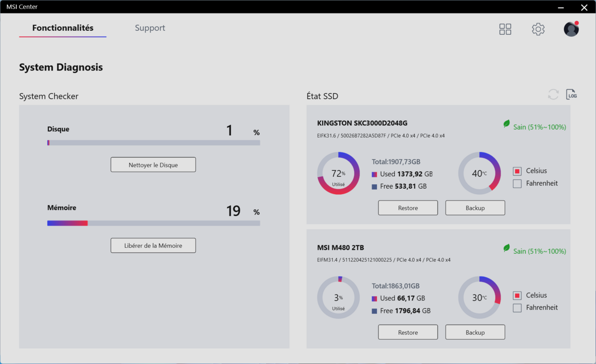
Task: Click the MSI M480 Used legend color square
Action: click(x=374, y=298)
